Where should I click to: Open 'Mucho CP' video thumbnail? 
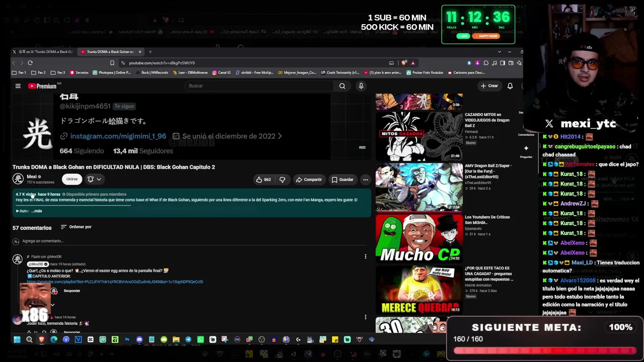pyautogui.click(x=419, y=238)
